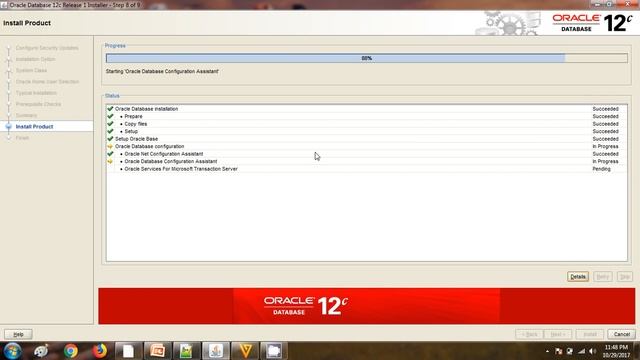This screenshot has width=640, height=360.
Task: Show hidden system tray icons
Action: (547, 351)
